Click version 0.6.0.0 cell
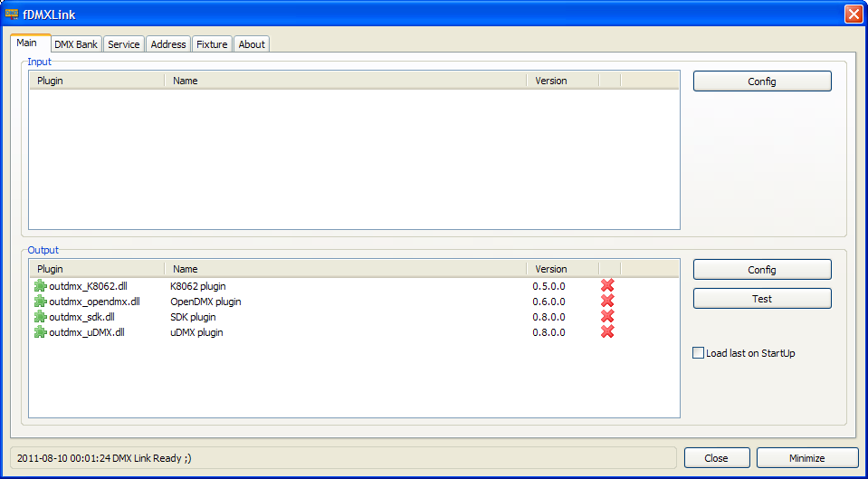The image size is (868, 479). coord(549,302)
